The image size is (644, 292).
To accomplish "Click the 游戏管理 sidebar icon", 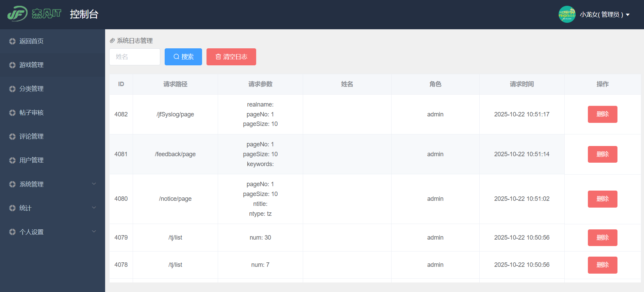I will point(13,65).
